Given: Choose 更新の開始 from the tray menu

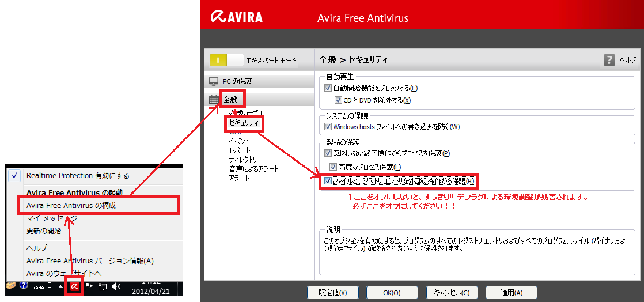Looking at the screenshot, I should point(44,231).
